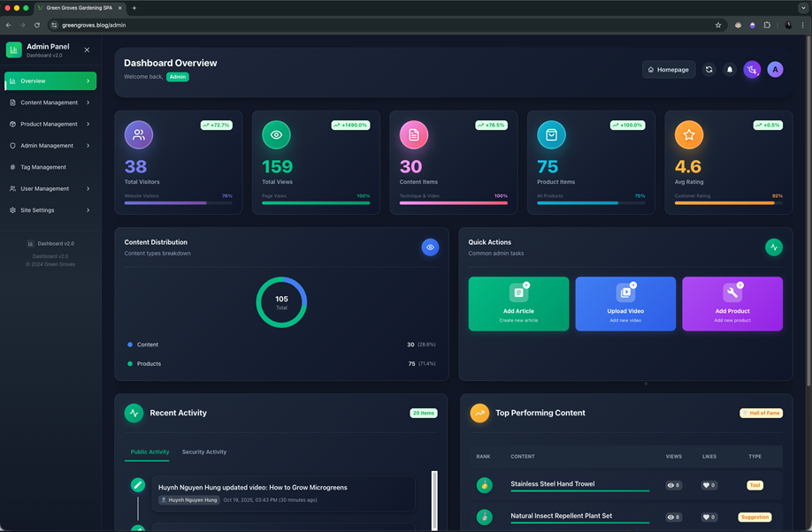
Task: Click the Content Items document icon
Action: (414, 134)
